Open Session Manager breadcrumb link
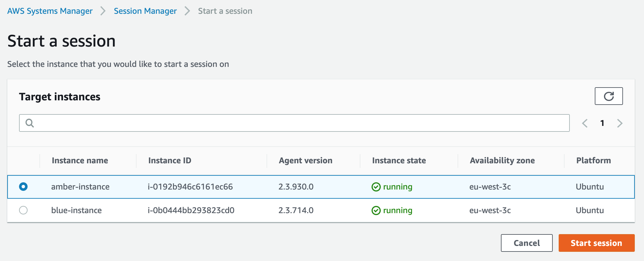Image resolution: width=644 pixels, height=261 pixels. point(145,11)
